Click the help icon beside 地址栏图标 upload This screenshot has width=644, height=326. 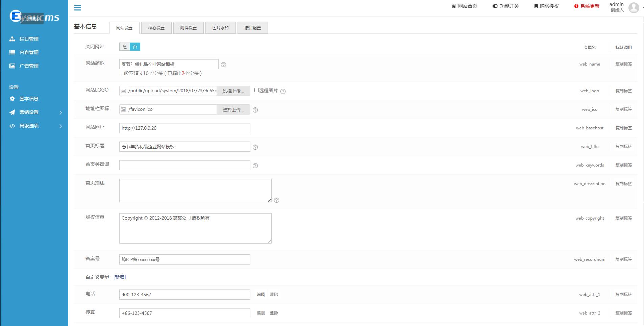pos(255,110)
